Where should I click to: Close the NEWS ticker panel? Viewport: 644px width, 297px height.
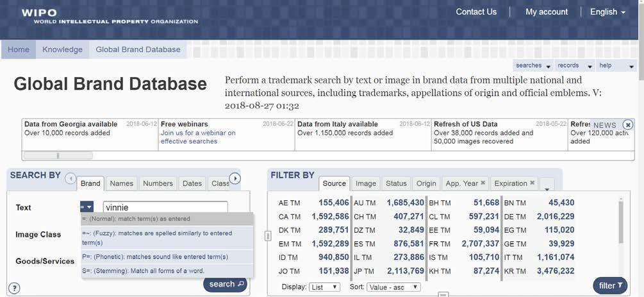[627, 124]
